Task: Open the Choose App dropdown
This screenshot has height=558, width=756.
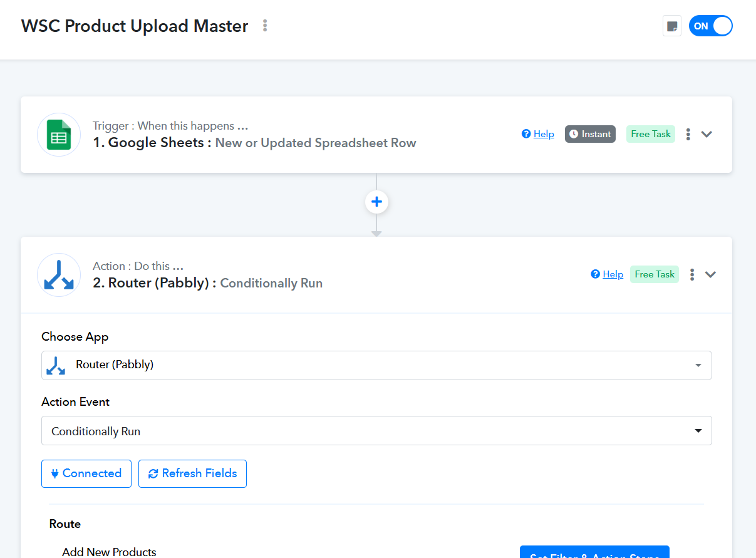Action: pyautogui.click(x=376, y=365)
